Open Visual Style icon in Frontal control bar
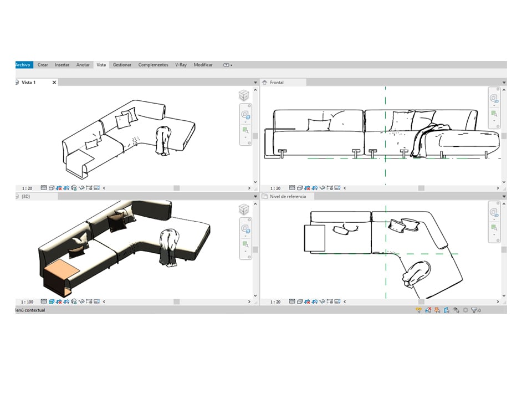 [x=300, y=188]
